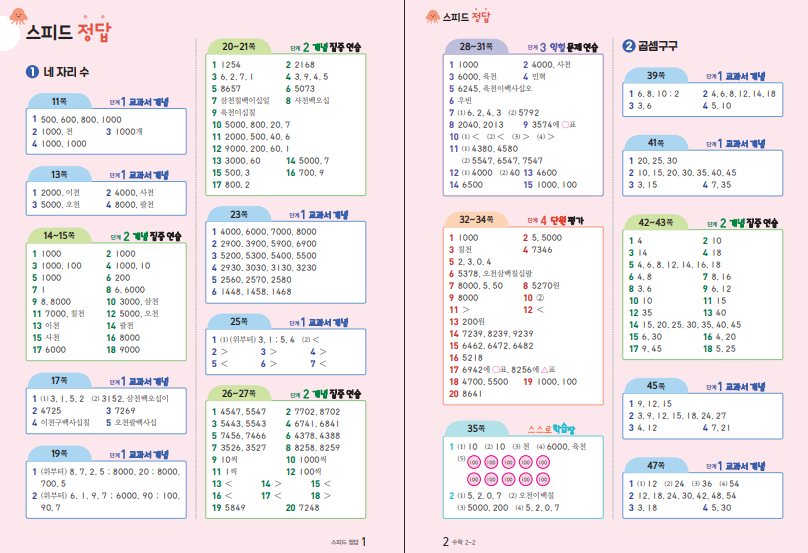Image resolution: width=808 pixels, height=553 pixels.
Task: Click the 35쪽 page tab
Action: click(x=476, y=428)
